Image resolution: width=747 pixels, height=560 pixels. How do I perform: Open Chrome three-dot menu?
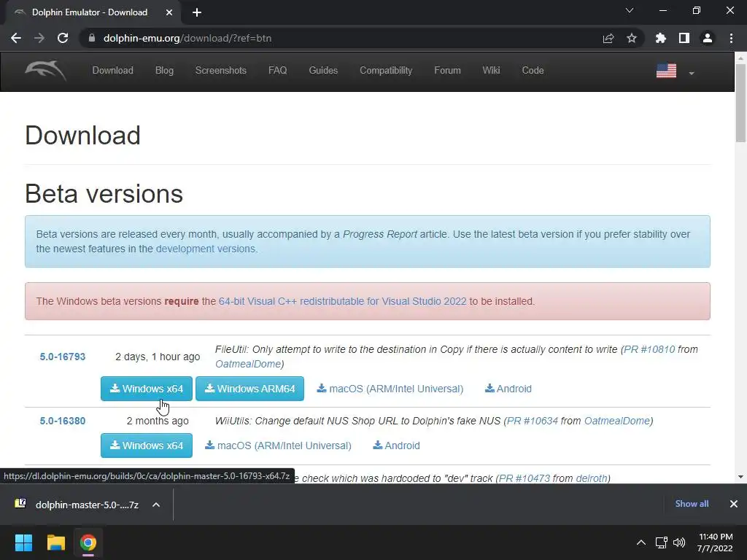pos(731,38)
